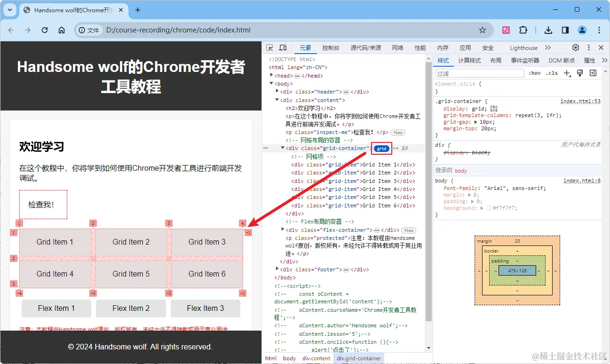Activate the element picker inspect icon
Viewport: 610px width, 364px height.
tap(269, 47)
